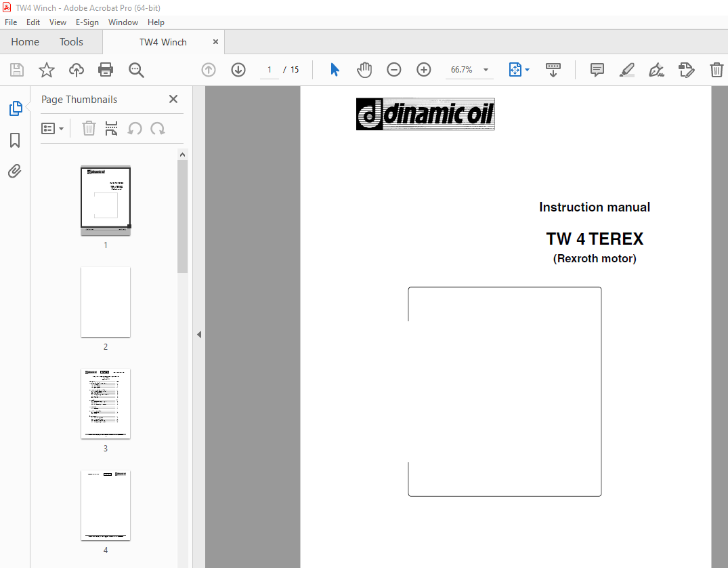Close the Page Thumbnails panel
This screenshot has height=568, width=728.
click(173, 99)
